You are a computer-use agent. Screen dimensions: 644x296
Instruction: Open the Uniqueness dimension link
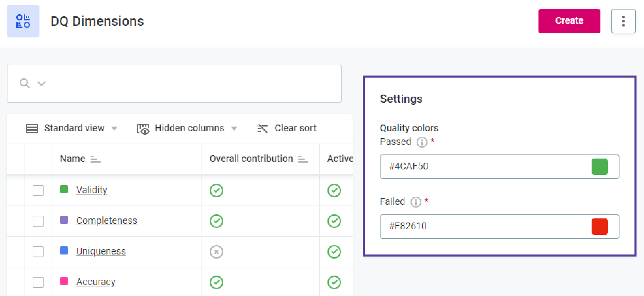click(x=101, y=251)
